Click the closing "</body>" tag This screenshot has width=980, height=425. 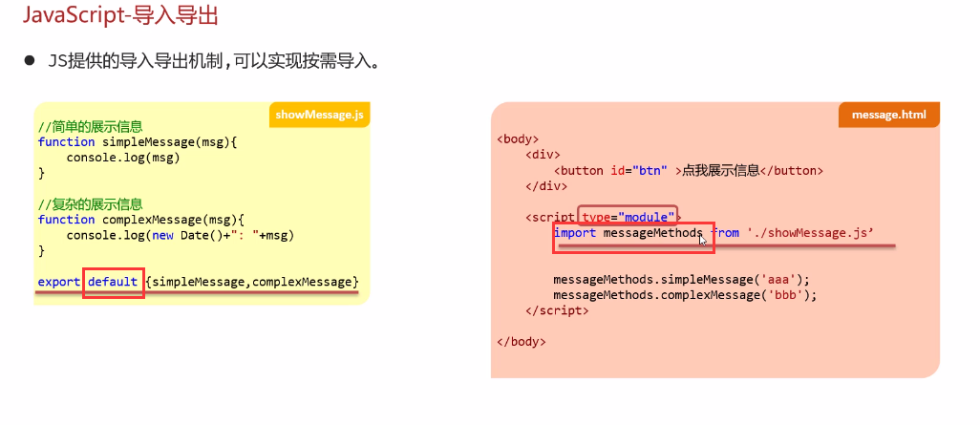click(x=522, y=341)
